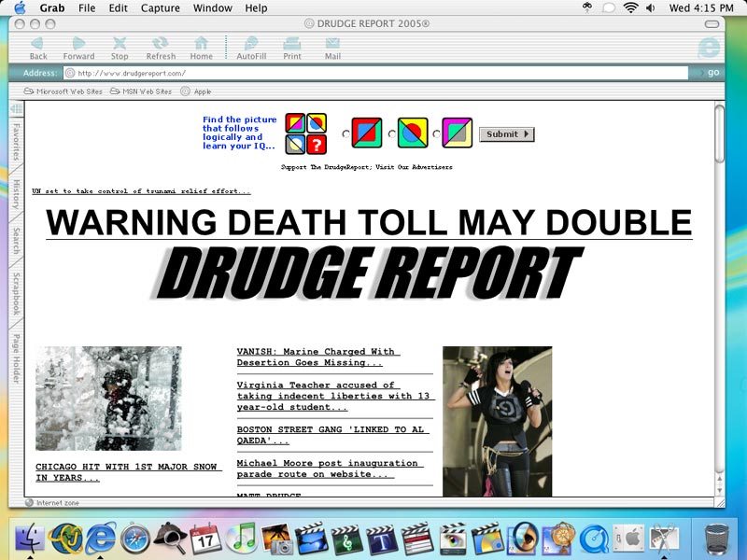The width and height of the screenshot is (747, 560).
Task: Open the Trash in the Dock
Action: tap(716, 539)
